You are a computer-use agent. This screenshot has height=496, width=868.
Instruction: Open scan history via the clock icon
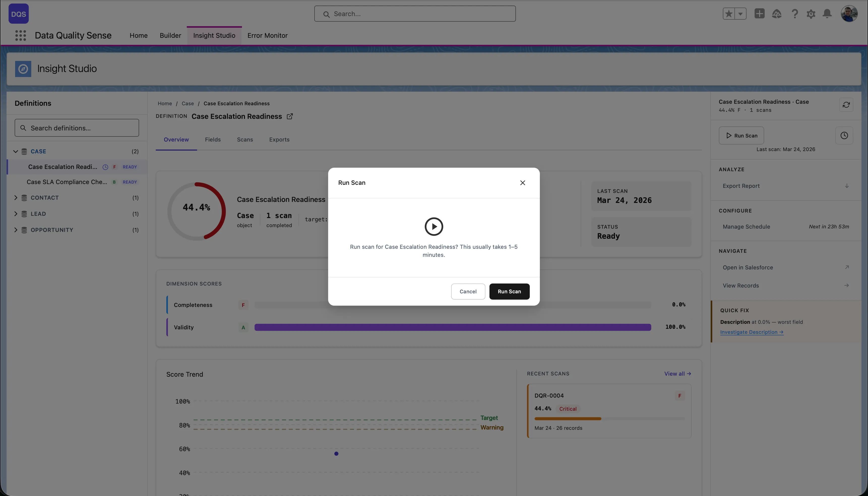pos(845,135)
